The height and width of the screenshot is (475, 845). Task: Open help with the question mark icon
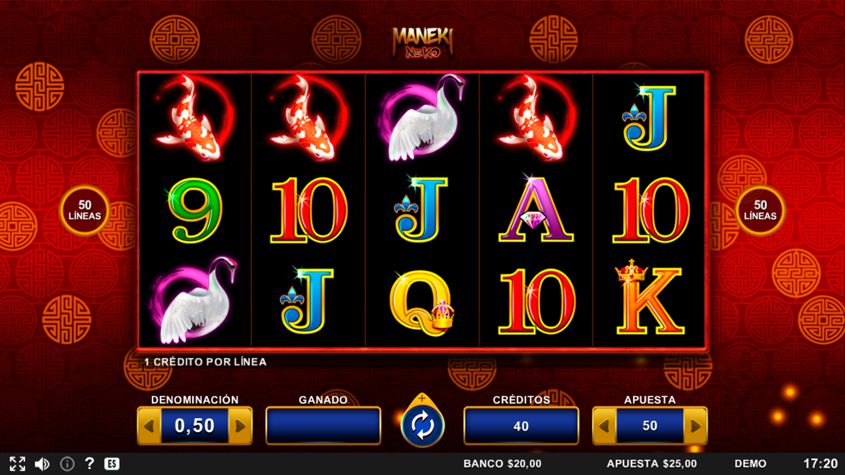89,463
